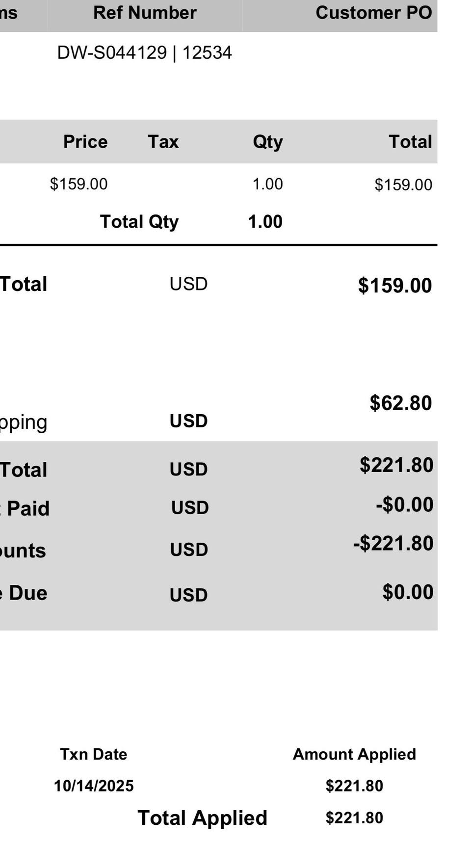Click the Tax column header

point(163,142)
